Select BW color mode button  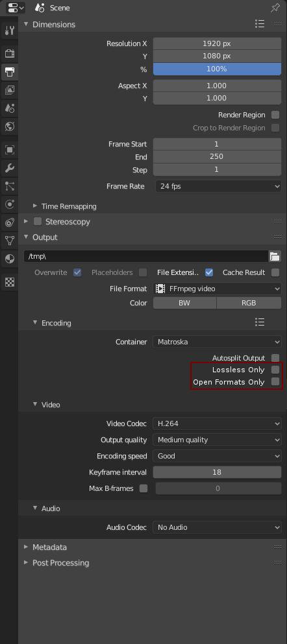184,303
